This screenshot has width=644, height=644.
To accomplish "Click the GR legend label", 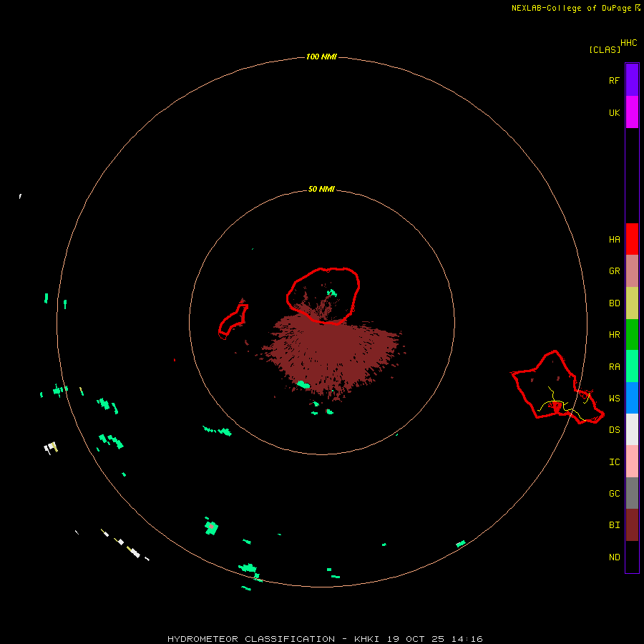I will [614, 271].
